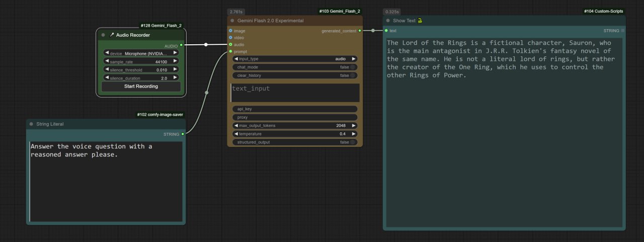Image resolution: width=644 pixels, height=242 pixels.
Task: Click the Show Text output text area
Action: [504, 132]
